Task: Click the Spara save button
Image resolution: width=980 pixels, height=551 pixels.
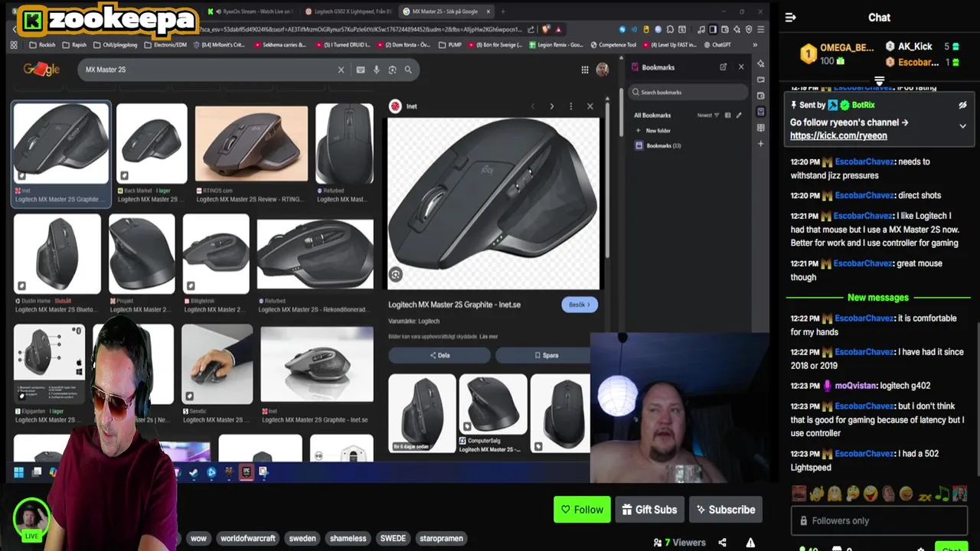Action: pos(546,355)
